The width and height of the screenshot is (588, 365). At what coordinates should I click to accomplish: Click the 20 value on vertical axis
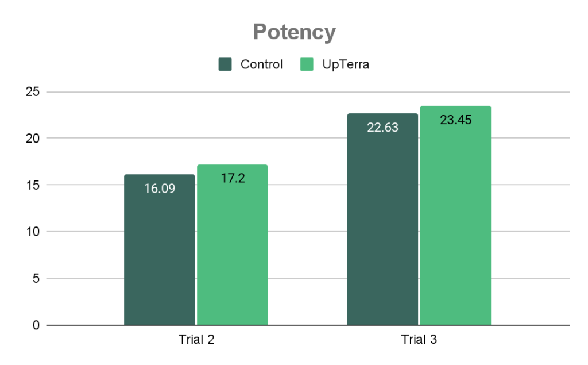[33, 139]
